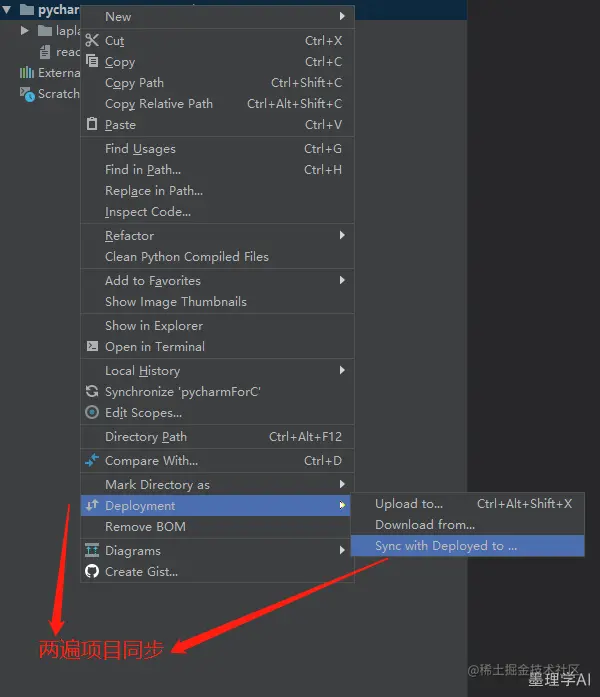The width and height of the screenshot is (600, 697).
Task: Open the Add to Favorites submenu arrow
Action: (x=342, y=280)
